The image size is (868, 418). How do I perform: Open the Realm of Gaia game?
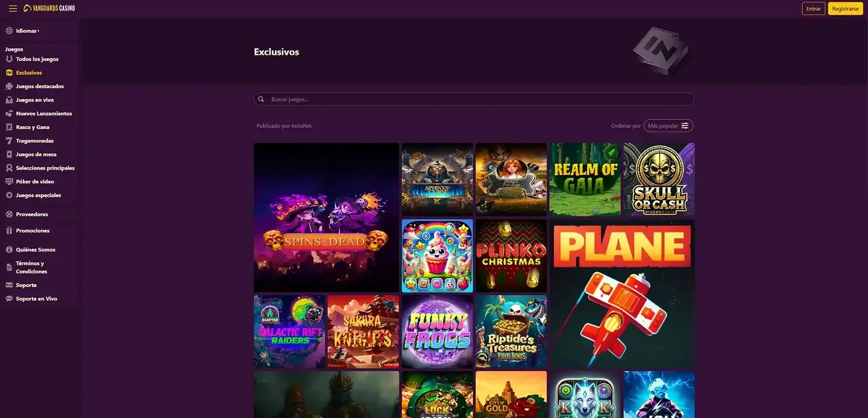[585, 179]
